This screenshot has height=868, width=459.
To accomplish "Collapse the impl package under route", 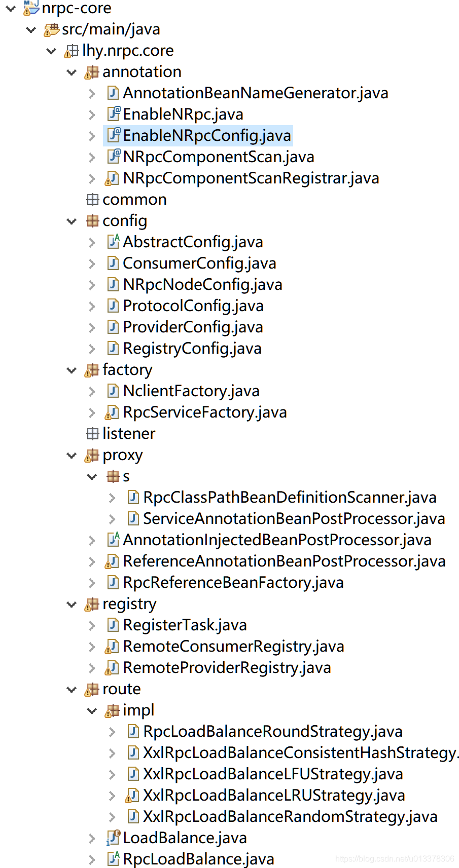I will pos(92,711).
